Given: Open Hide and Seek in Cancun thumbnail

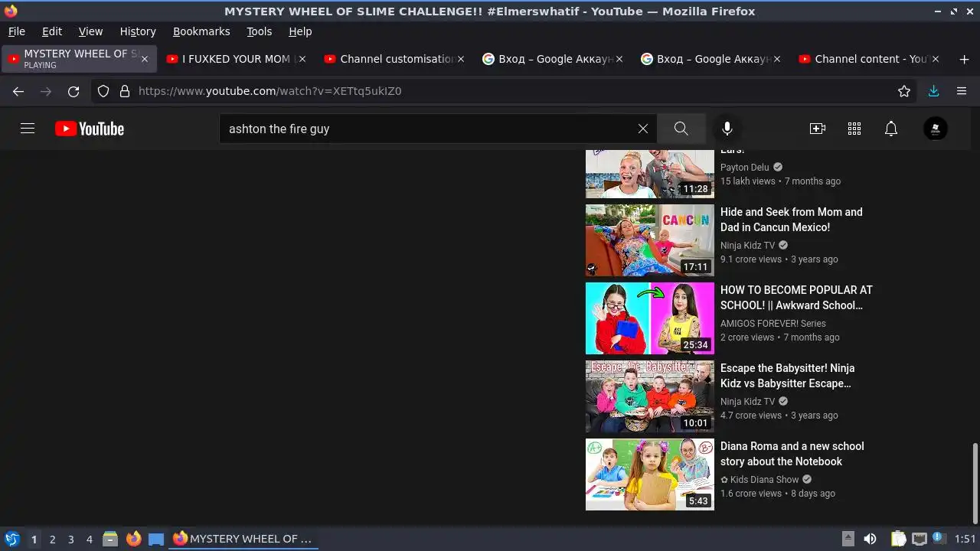Looking at the screenshot, I should [650, 240].
